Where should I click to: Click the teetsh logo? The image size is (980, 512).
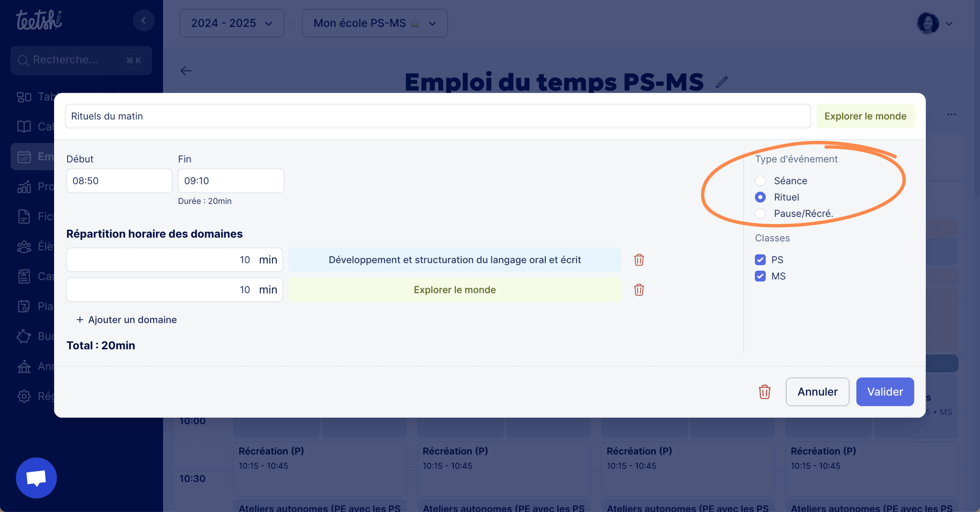coord(39,20)
